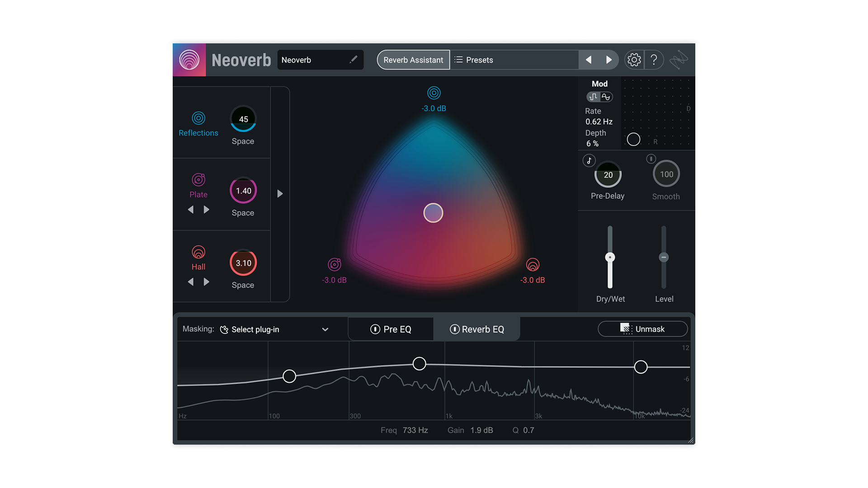Click the pencil edit name icon
This screenshot has height=488, width=868.
coord(354,60)
